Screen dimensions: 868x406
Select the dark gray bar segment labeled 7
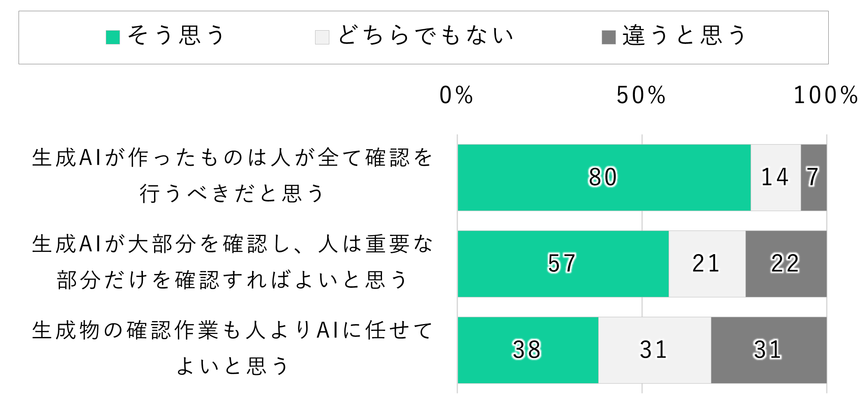pyautogui.click(x=814, y=177)
